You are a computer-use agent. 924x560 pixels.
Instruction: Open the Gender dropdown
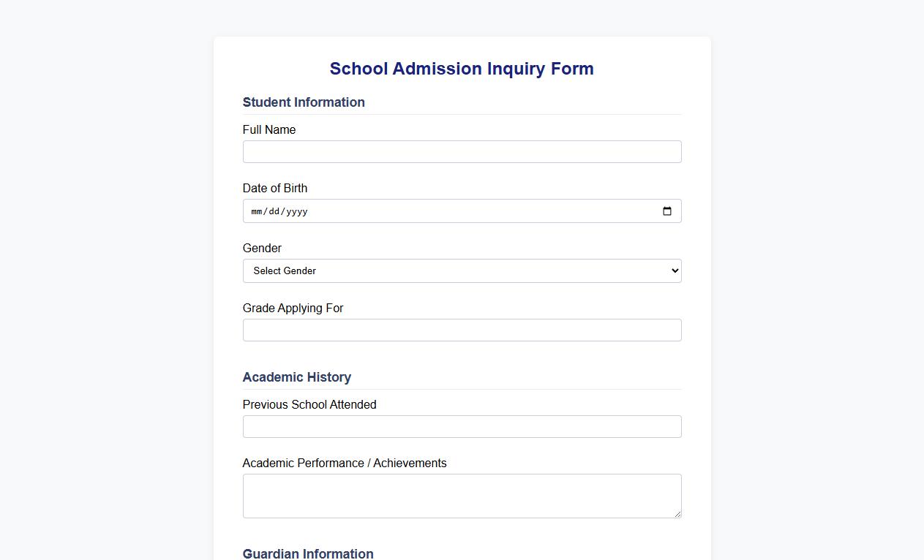[462, 270]
